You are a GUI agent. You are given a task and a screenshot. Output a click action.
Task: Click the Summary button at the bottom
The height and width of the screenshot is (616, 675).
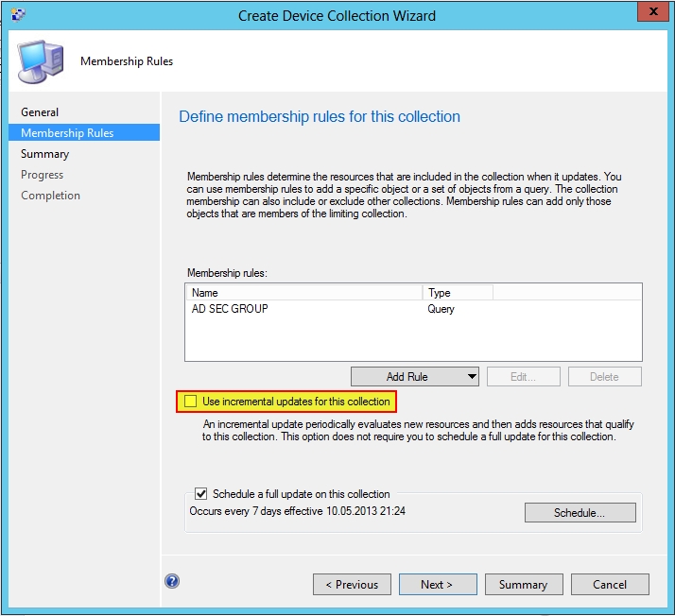click(x=523, y=584)
